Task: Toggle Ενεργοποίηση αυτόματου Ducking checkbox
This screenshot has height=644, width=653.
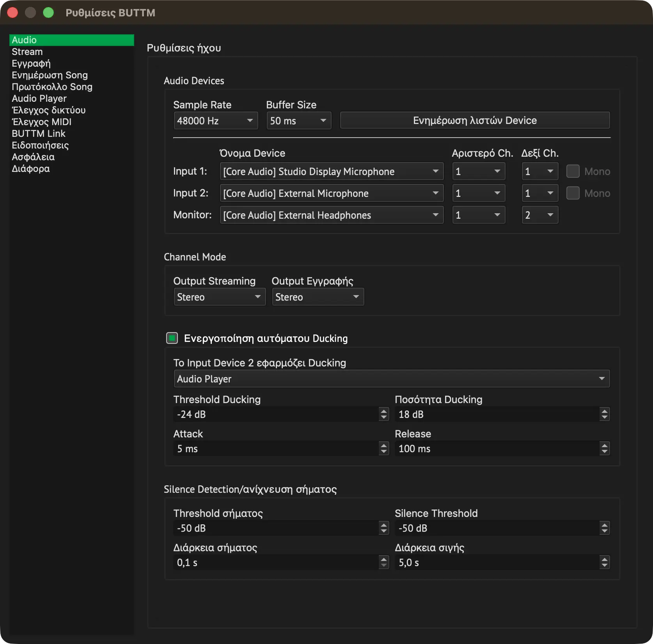Action: coord(172,338)
